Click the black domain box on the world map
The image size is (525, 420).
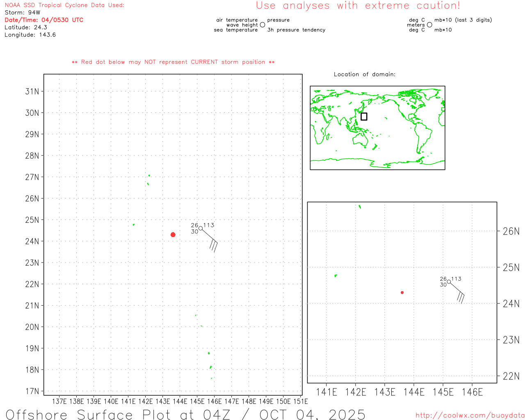click(x=364, y=116)
